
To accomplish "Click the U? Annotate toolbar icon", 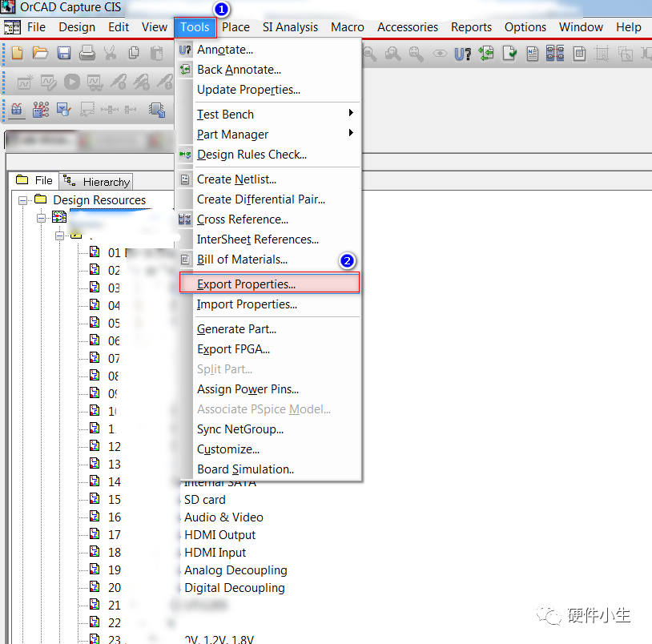I will tap(463, 54).
